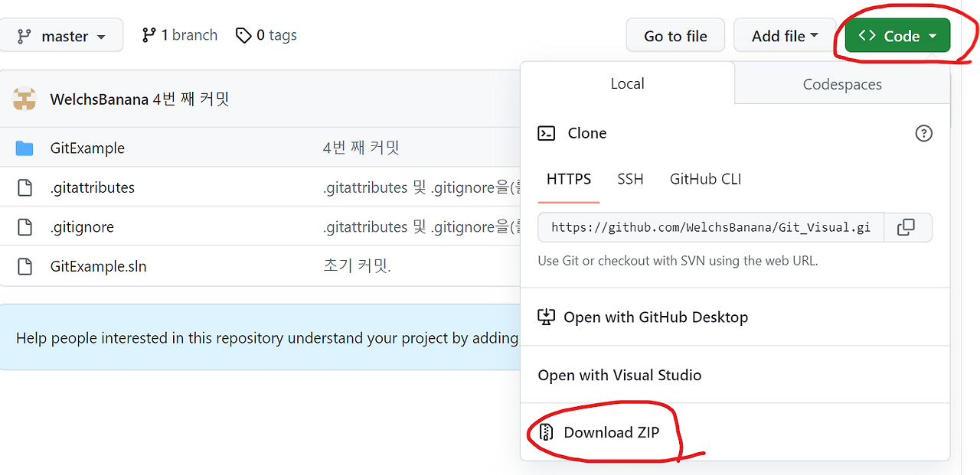Screen dimensions: 980x475
Task: Open the GitExample.sln file
Action: point(98,266)
